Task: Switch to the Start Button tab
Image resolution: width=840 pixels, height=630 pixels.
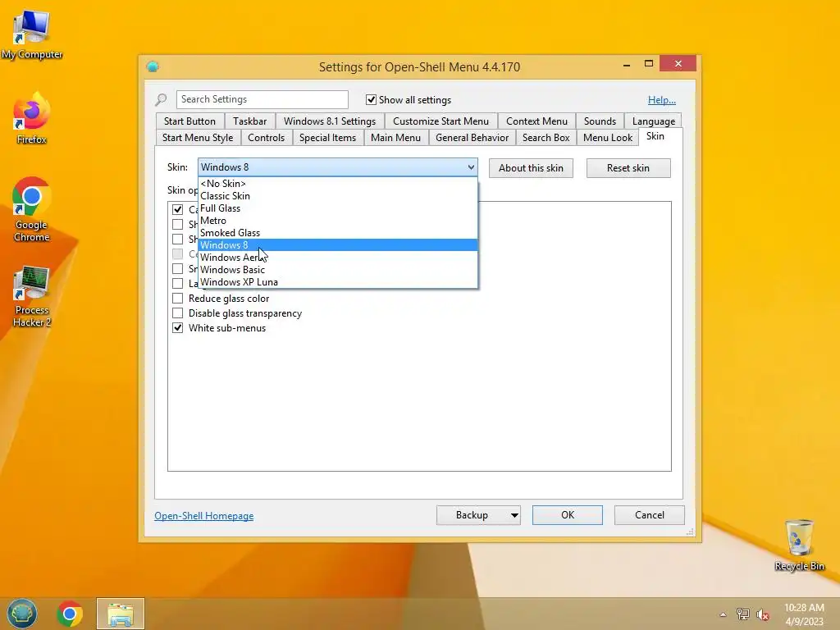Action: pos(189,121)
